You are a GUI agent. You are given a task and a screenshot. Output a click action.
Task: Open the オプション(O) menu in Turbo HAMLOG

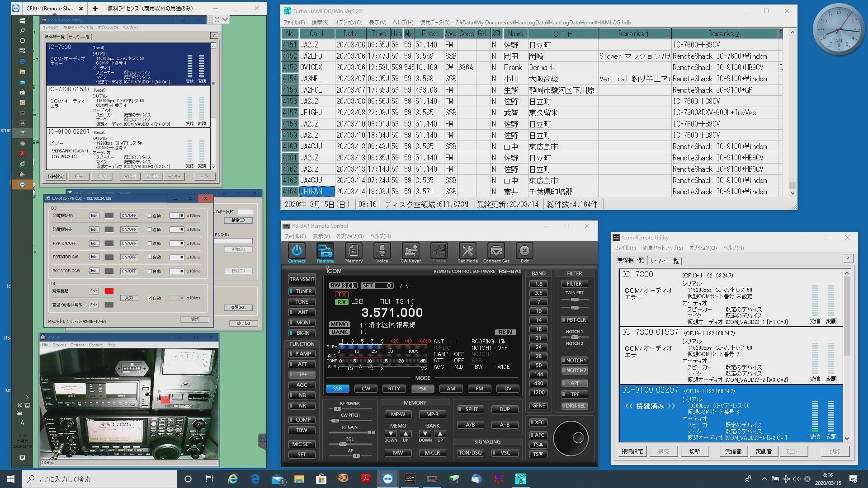coord(348,22)
